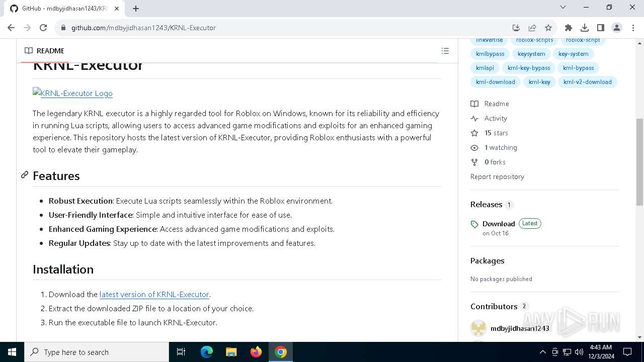The height and width of the screenshot is (362, 644).
Task: Launch Microsoft Edge from taskbar
Action: tap(207, 352)
